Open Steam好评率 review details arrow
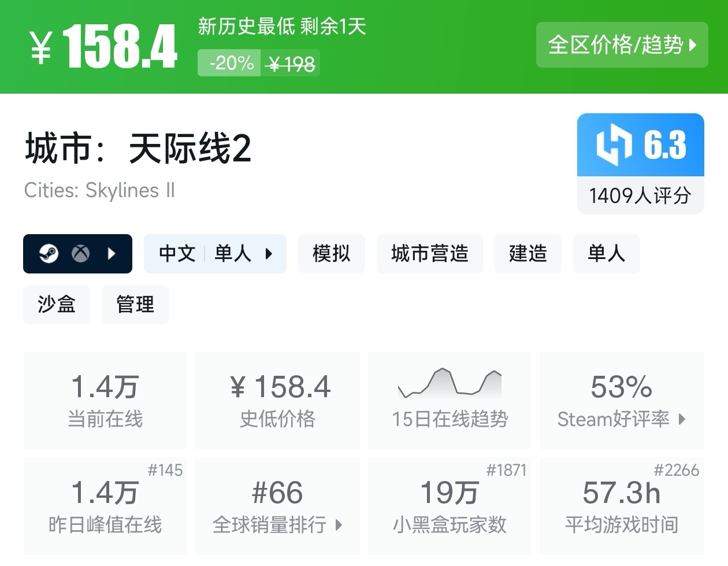Viewport: 728px width, 566px height. pos(682,419)
